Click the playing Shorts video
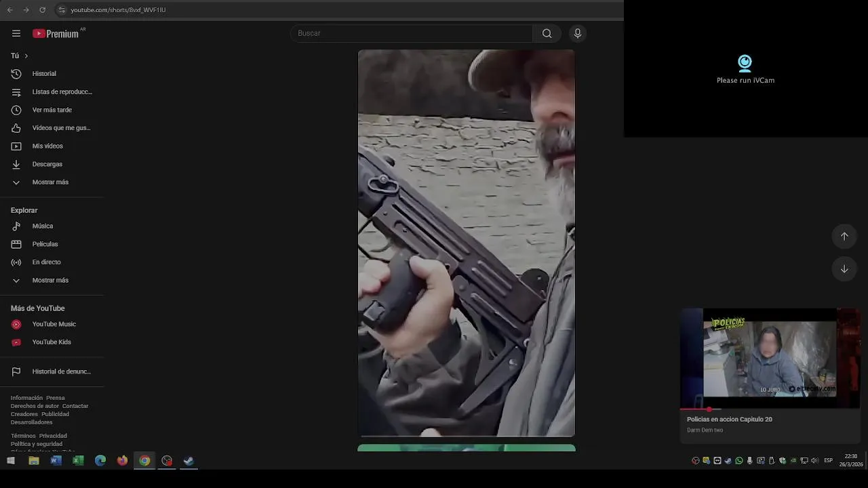Image resolution: width=868 pixels, height=488 pixels. [x=467, y=243]
